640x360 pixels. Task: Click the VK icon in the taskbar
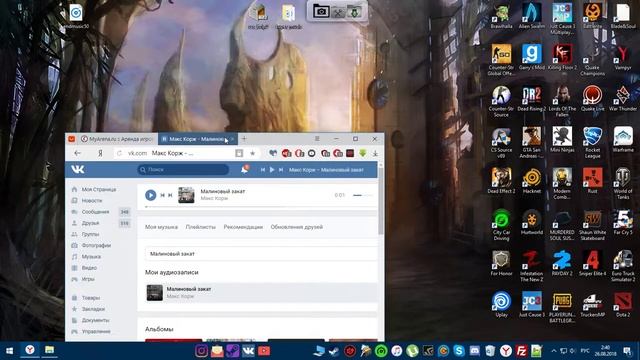(248, 351)
